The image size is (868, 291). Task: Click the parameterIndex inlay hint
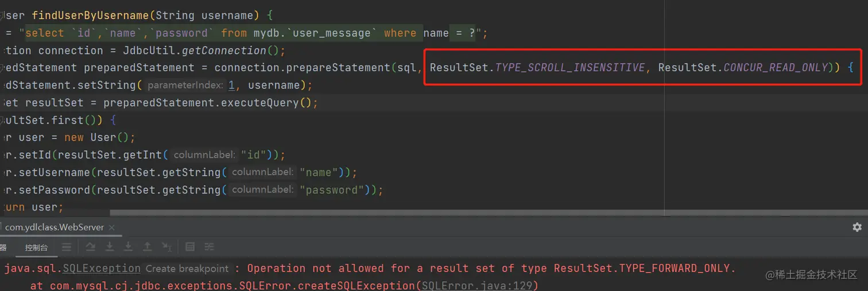coord(185,85)
